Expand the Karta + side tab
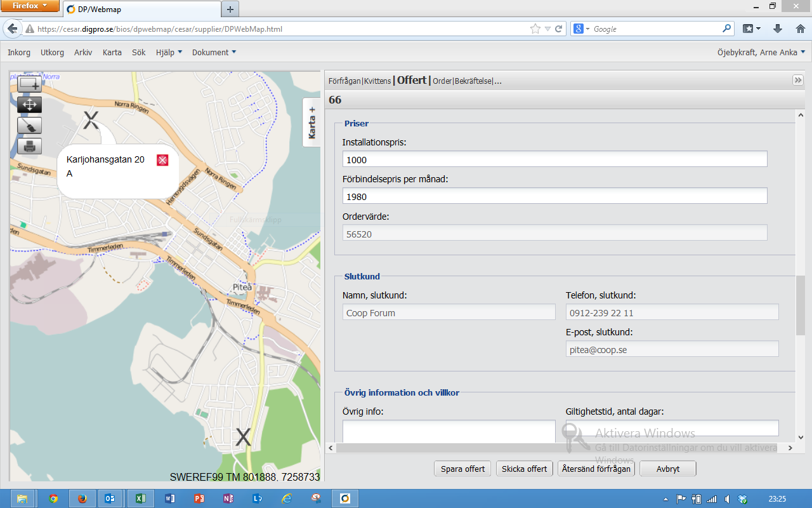The height and width of the screenshot is (508, 812). point(311,123)
